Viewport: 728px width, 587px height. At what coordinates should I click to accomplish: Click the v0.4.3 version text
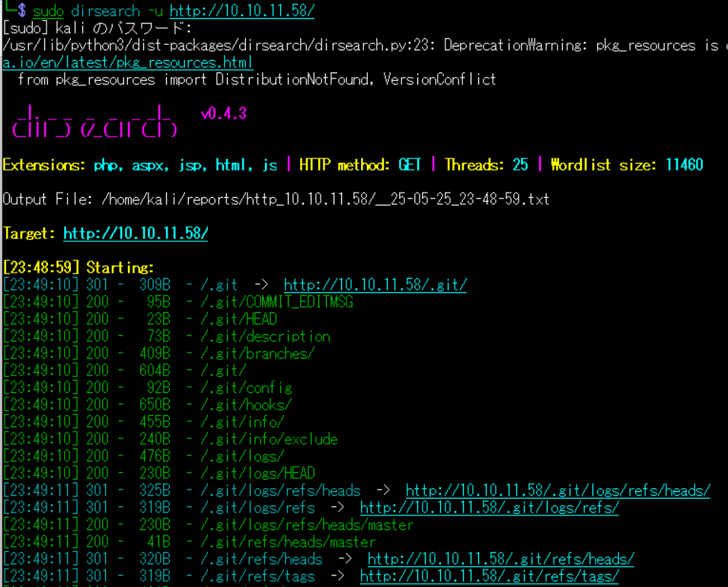click(x=223, y=113)
